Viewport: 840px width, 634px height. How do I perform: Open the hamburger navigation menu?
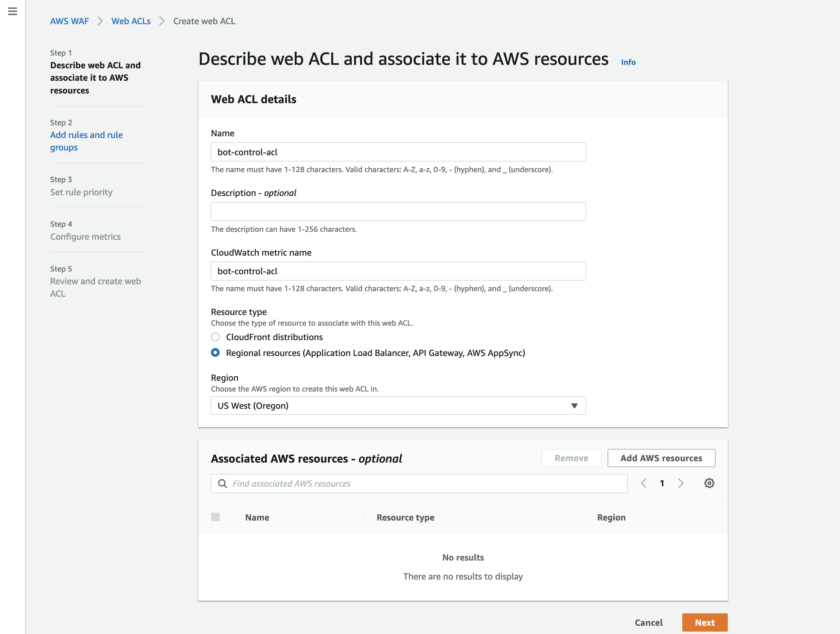(x=12, y=11)
